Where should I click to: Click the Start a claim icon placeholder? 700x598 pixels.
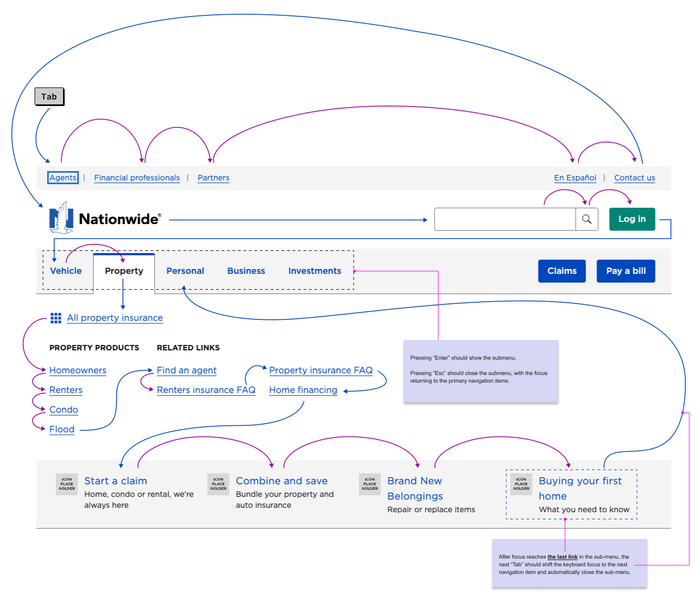tap(67, 484)
